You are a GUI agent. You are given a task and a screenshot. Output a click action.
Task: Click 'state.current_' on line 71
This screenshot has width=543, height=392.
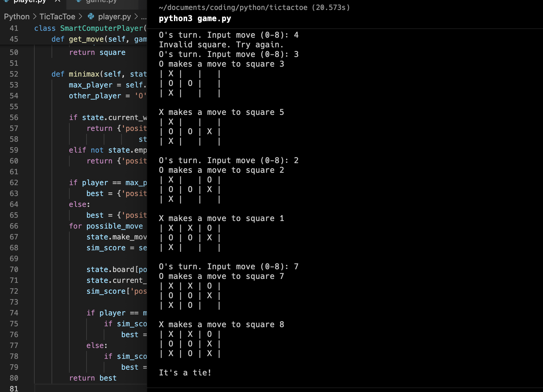[117, 280]
